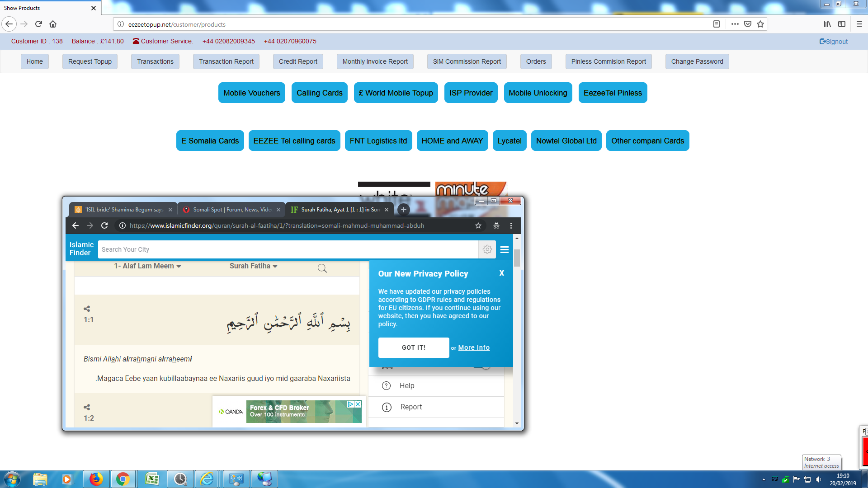Select Calling Cards category

coord(320,93)
